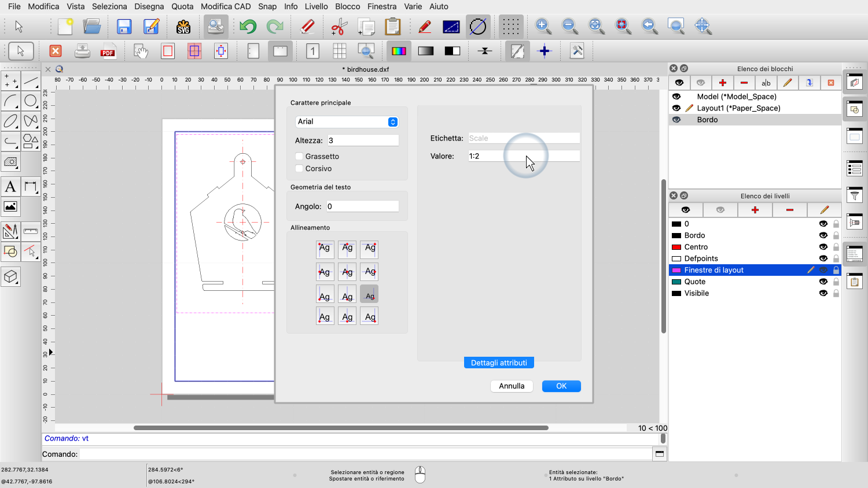Open the Snap menu

[x=267, y=6]
